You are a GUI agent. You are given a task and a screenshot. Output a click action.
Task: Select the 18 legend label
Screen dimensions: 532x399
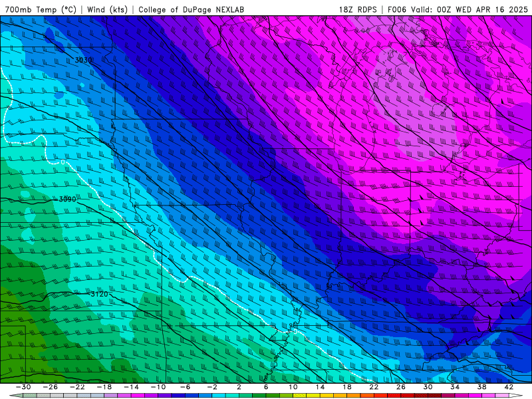pyautogui.click(x=346, y=387)
